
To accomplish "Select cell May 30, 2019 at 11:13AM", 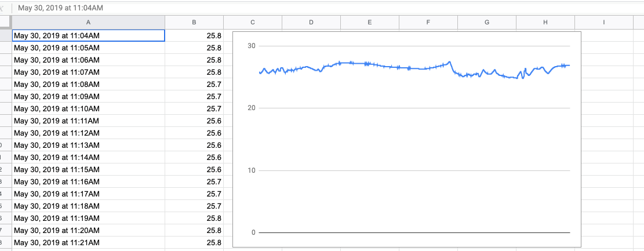I will tap(88, 145).
